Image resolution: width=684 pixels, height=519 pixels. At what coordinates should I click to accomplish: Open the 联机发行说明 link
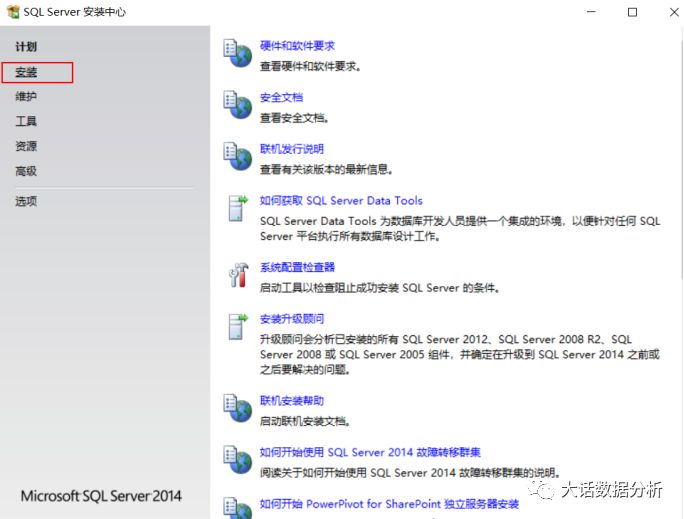[292, 149]
